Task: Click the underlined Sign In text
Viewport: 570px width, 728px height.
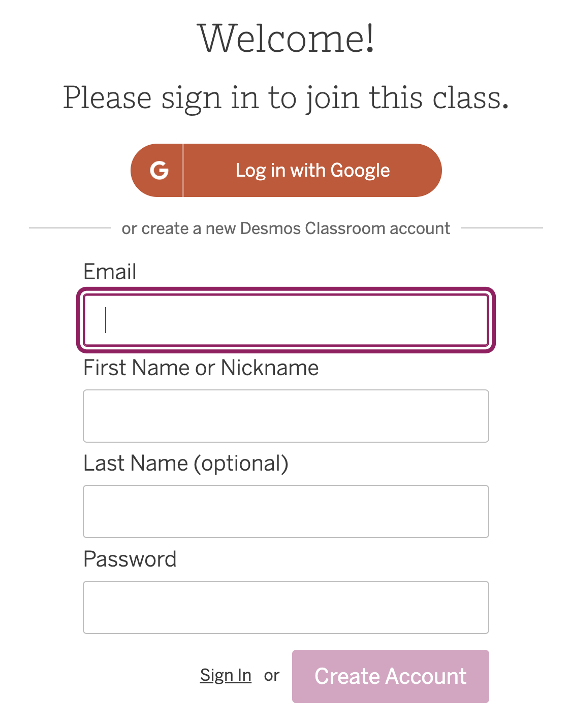Action: click(226, 675)
